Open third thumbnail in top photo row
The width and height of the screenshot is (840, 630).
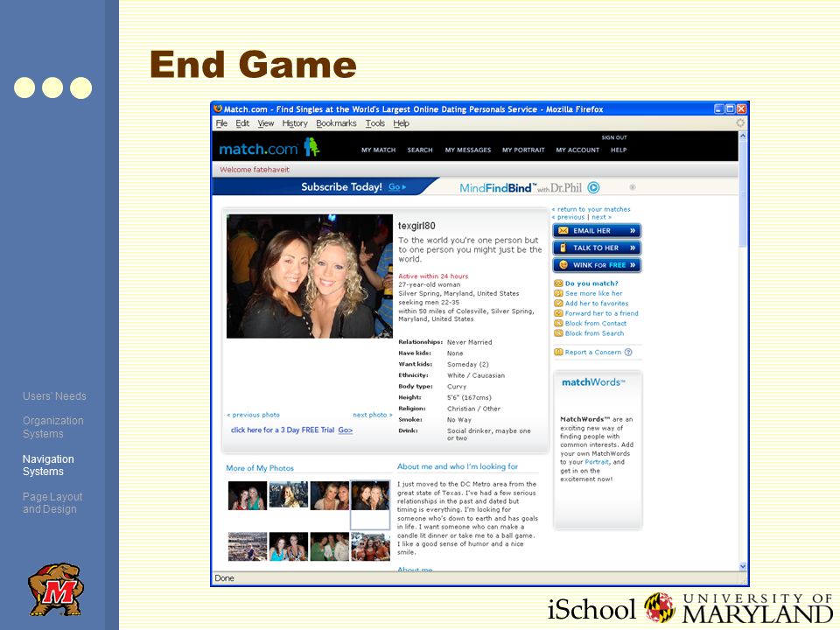point(330,495)
